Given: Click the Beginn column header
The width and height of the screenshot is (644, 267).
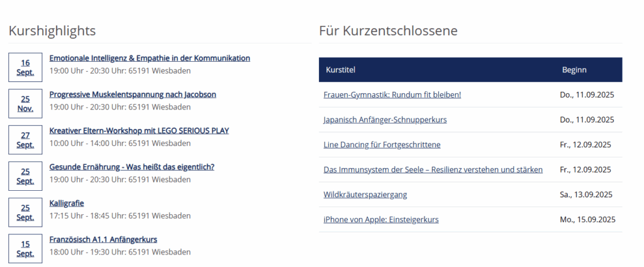Looking at the screenshot, I should click(574, 70).
